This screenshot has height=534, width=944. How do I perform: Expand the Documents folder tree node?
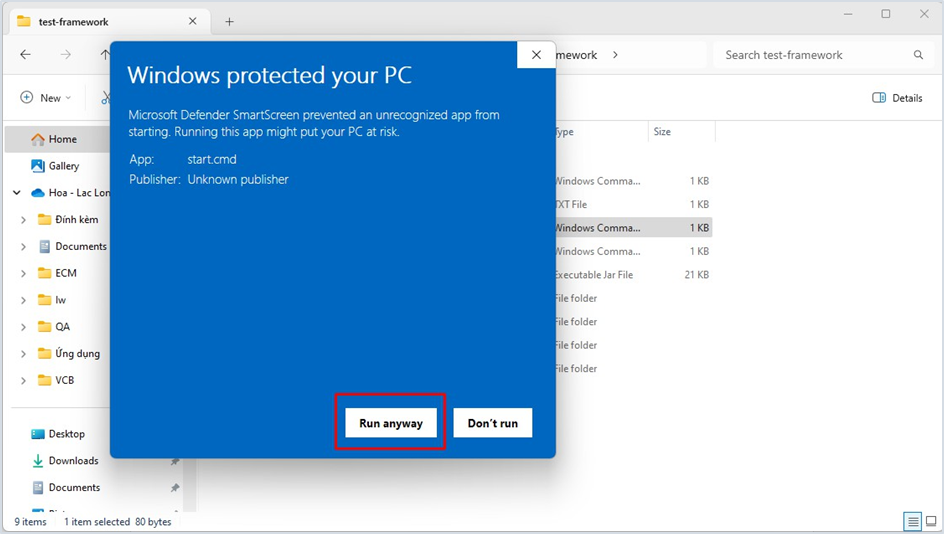[24, 246]
